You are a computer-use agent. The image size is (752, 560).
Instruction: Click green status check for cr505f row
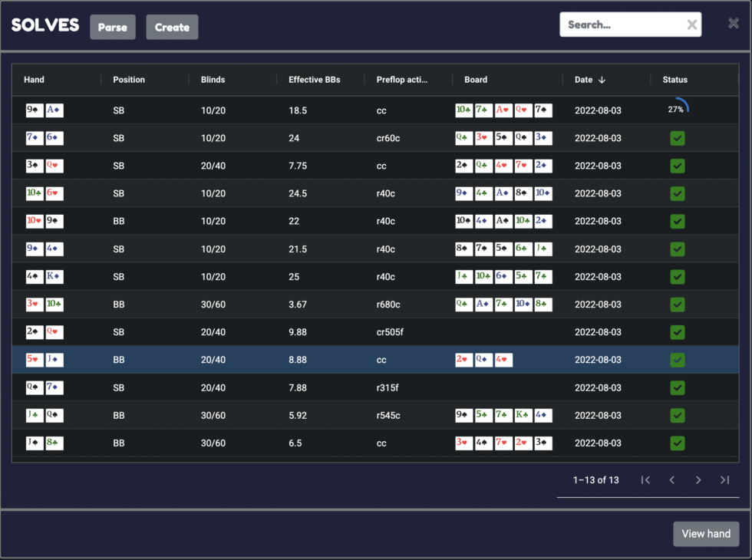coord(677,332)
